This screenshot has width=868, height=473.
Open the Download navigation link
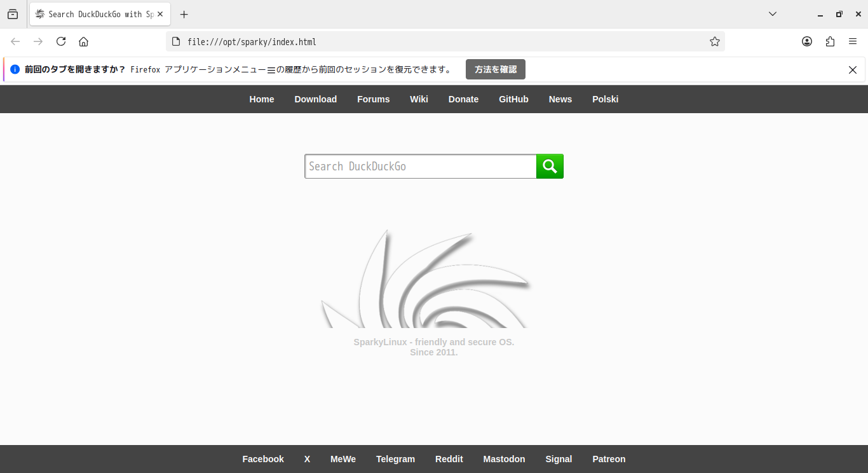coord(315,99)
